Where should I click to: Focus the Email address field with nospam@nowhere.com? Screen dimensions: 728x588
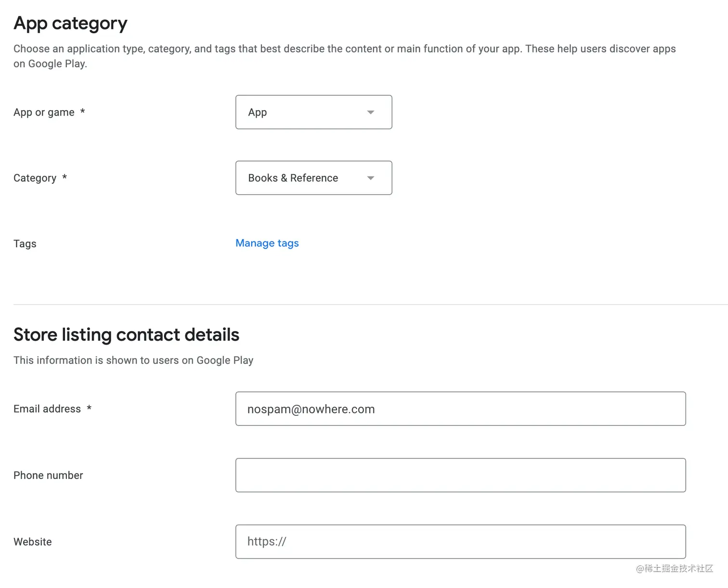460,409
